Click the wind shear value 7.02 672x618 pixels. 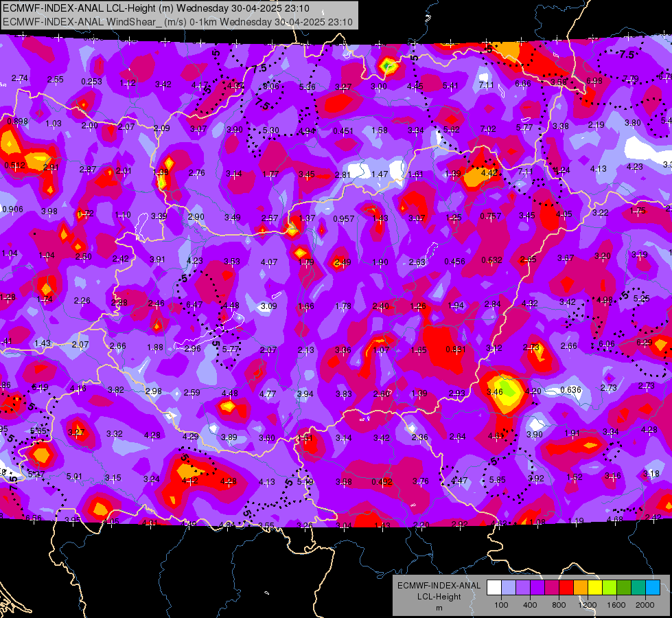pyautogui.click(x=488, y=128)
